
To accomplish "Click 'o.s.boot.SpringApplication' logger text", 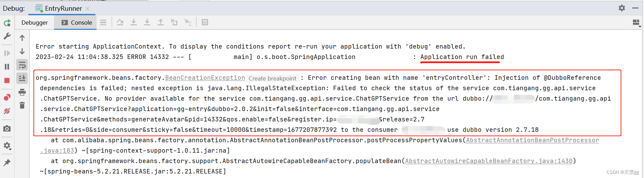I will (x=306, y=57).
